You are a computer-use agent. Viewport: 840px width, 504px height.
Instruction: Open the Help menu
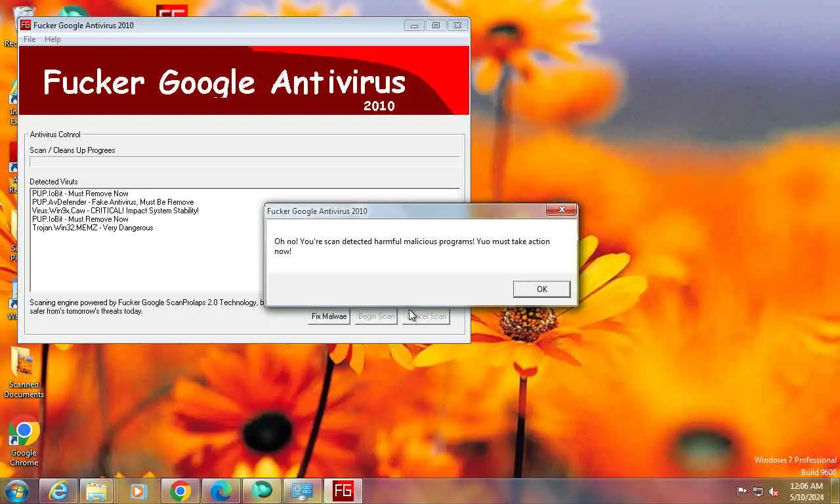pyautogui.click(x=52, y=39)
